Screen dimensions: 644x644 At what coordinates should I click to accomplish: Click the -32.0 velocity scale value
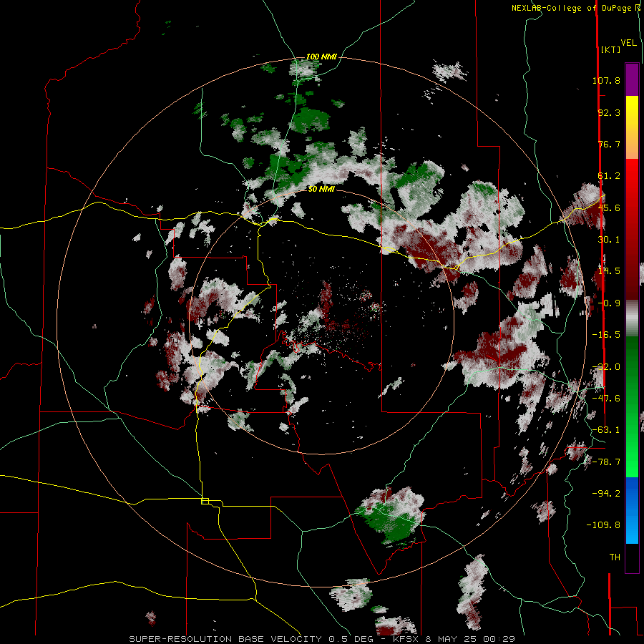(606, 367)
